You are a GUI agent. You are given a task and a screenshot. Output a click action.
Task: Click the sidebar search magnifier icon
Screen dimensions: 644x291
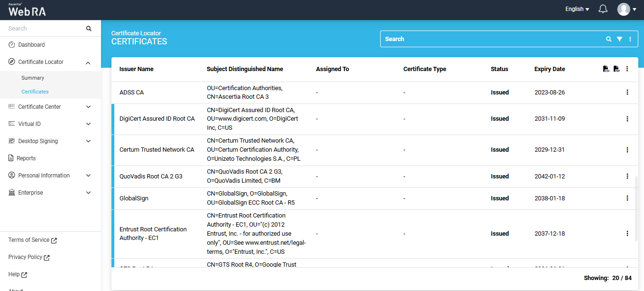coord(89,29)
